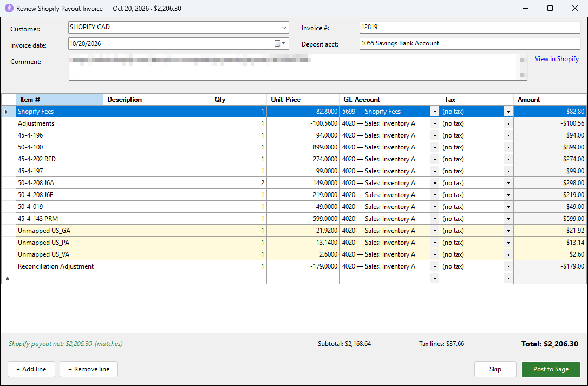The width and height of the screenshot is (588, 386).
Task: Click the Description column header
Action: pos(157,100)
